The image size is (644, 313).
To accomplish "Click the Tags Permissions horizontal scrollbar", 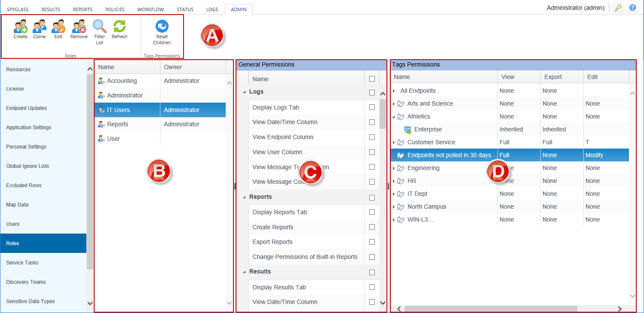I will pyautogui.click(x=490, y=308).
